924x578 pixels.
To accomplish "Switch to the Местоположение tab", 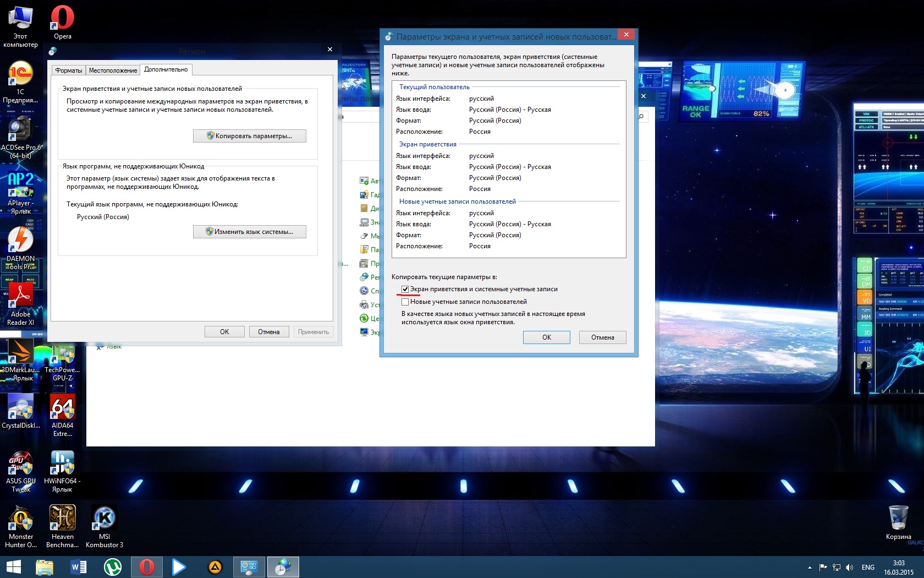I will [113, 70].
